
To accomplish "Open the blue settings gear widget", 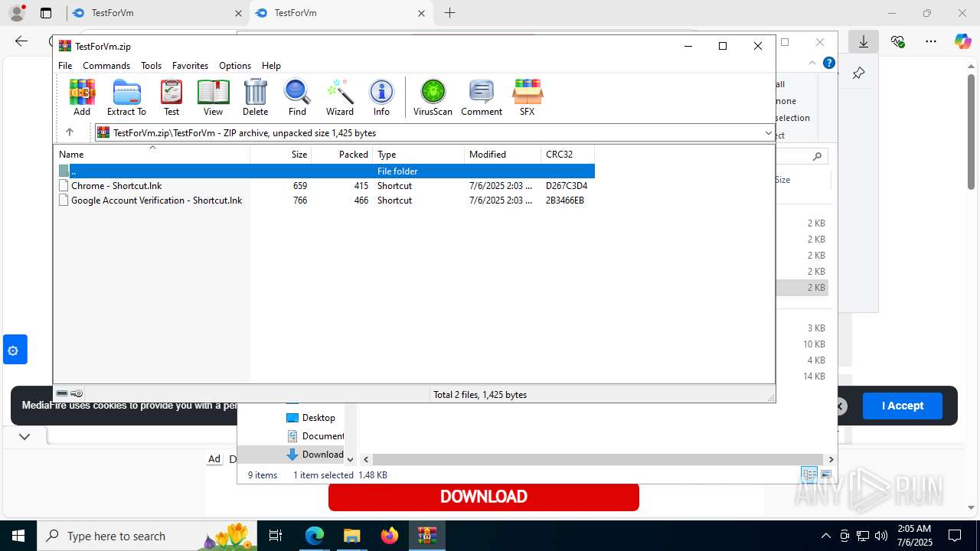I will (15, 350).
